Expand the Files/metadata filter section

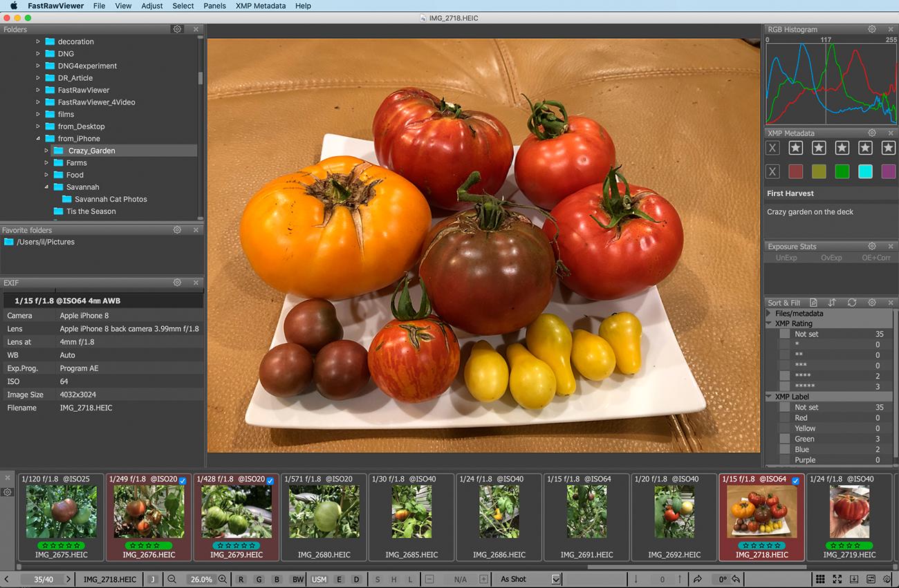(769, 313)
